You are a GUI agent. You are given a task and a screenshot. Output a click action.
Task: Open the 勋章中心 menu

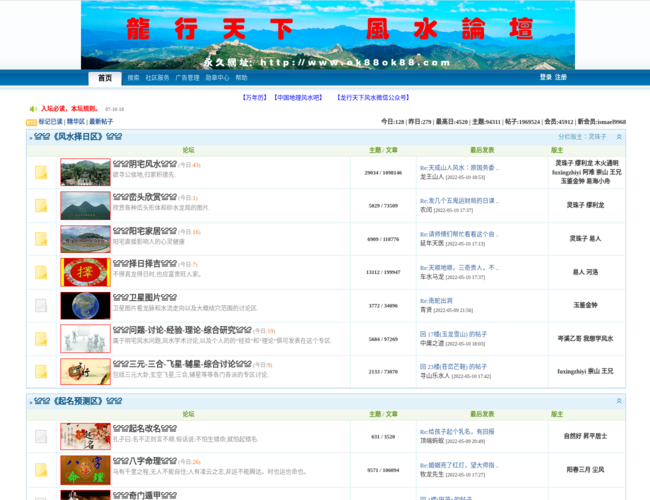pos(217,77)
